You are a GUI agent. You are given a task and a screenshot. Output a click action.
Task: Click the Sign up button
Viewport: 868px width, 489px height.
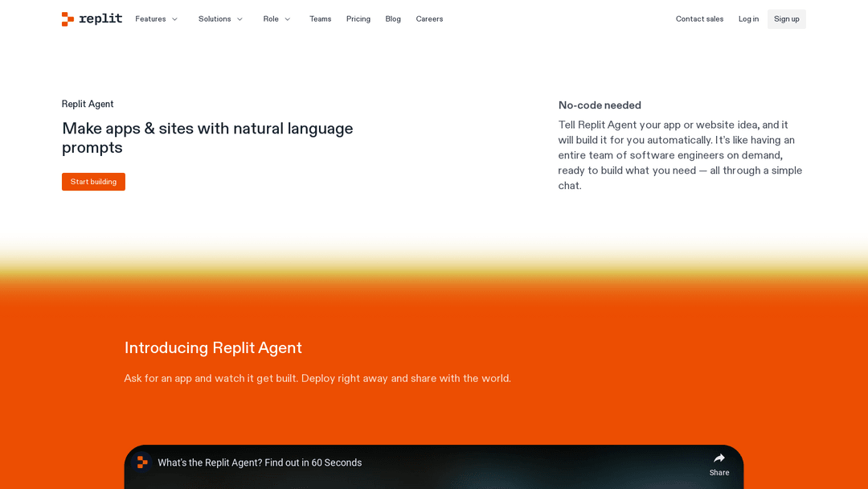point(787,18)
